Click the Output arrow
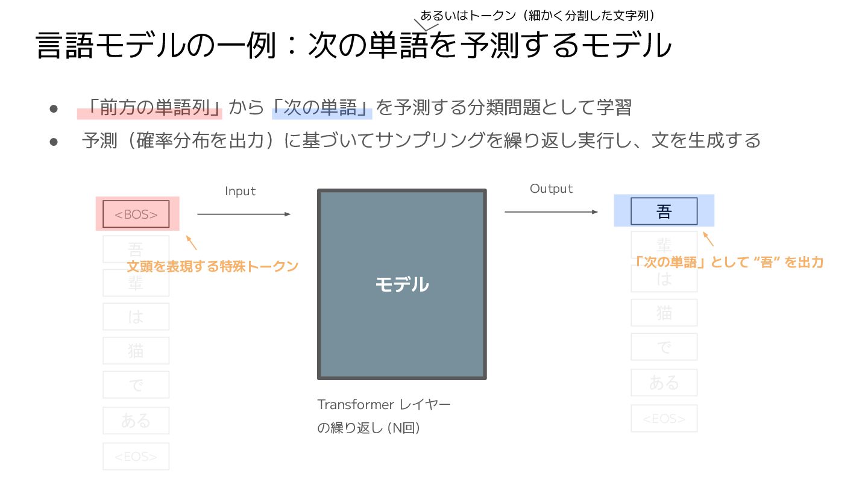This screenshot has width=868, height=488. (551, 211)
